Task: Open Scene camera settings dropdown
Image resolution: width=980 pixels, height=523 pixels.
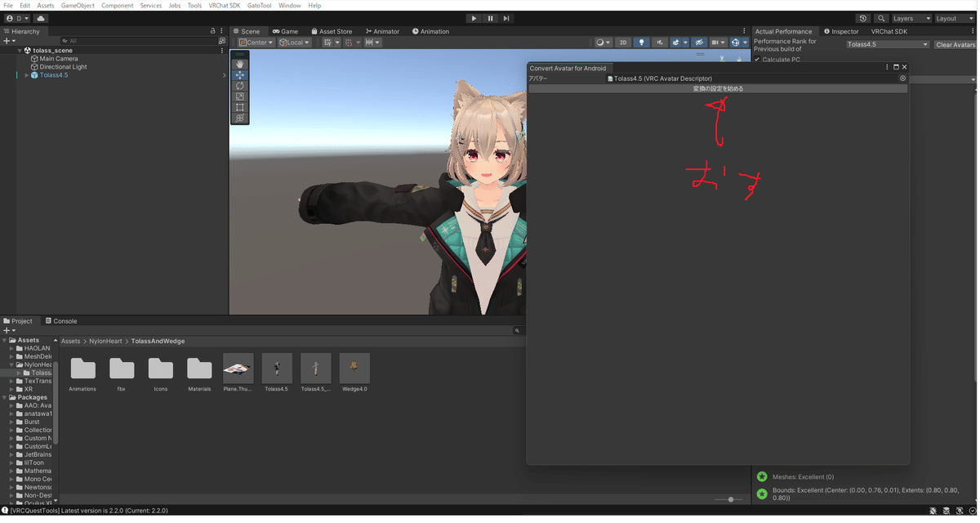Action: click(719, 42)
